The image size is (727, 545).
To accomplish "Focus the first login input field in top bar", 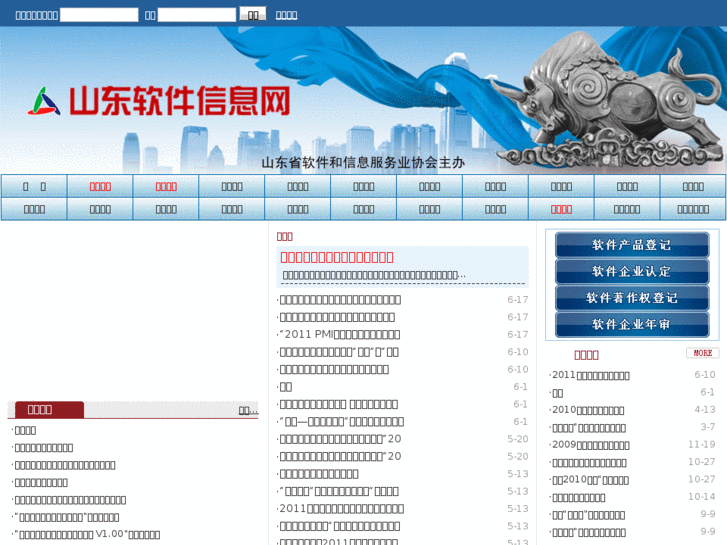I will click(x=99, y=15).
